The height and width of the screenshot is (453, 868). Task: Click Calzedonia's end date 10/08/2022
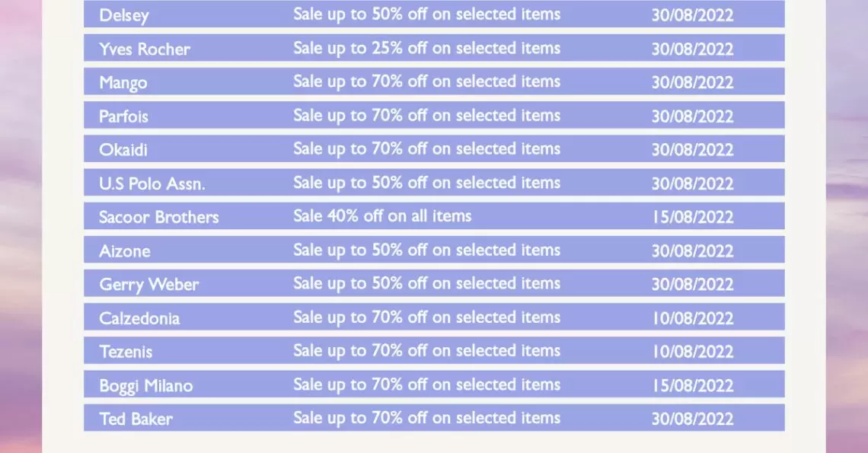point(693,318)
